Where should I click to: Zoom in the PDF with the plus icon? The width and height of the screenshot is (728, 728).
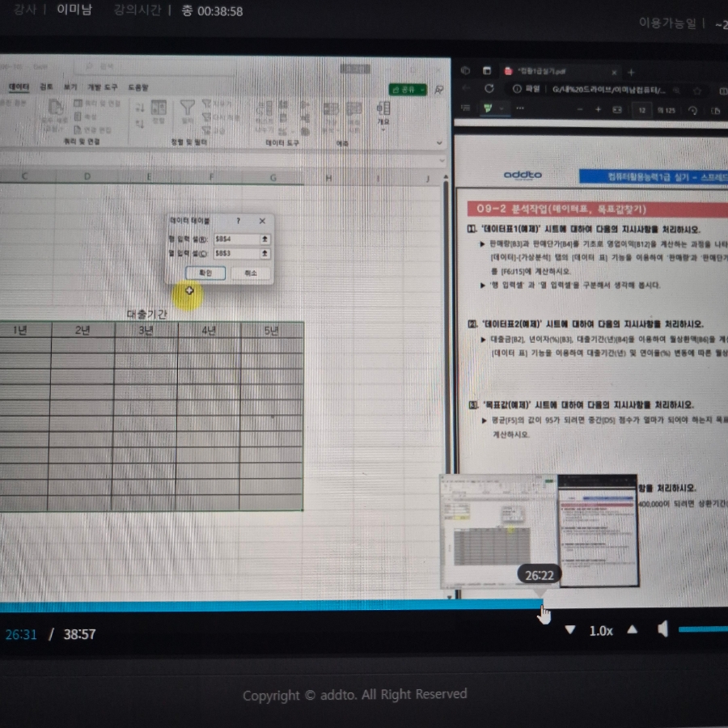point(599,110)
